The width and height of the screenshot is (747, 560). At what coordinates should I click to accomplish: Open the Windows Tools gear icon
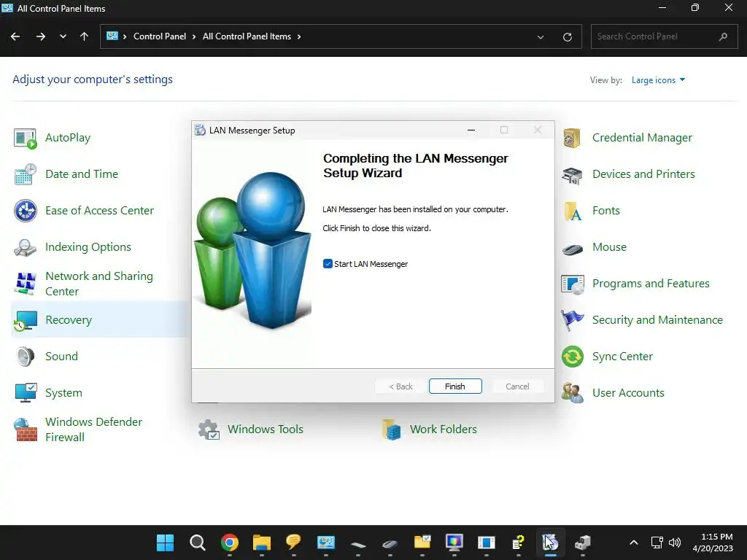[x=209, y=429]
